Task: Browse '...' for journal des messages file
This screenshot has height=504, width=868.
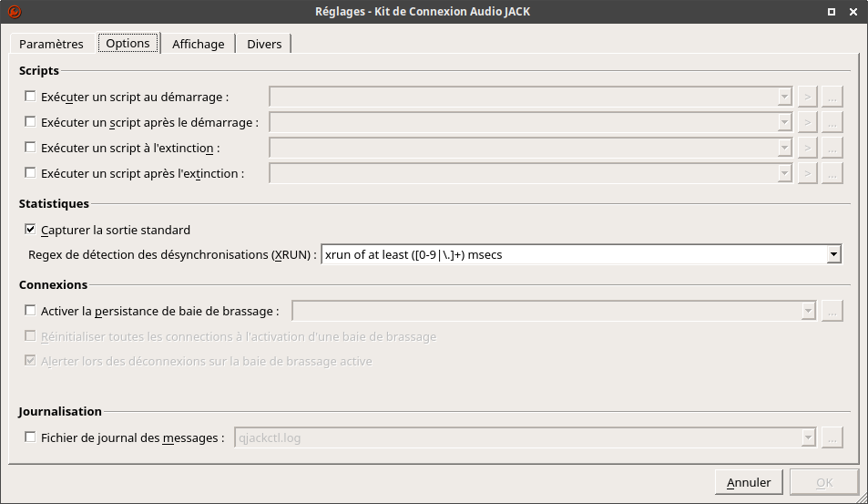Action: 832,438
